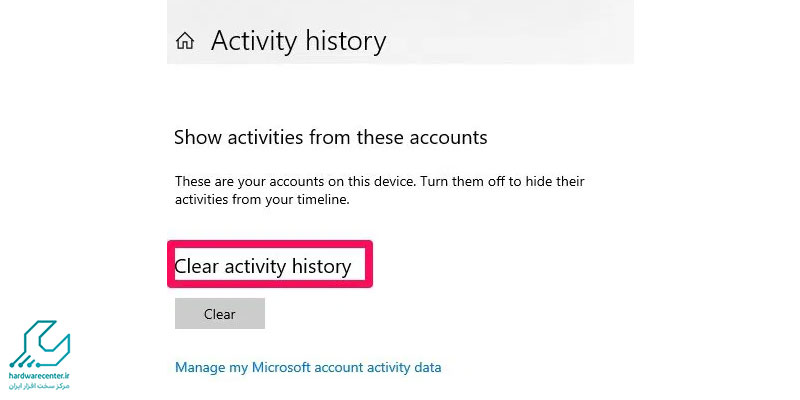Click the hardwarecenter.ir watermark text
Image resolution: width=800 pixels, height=400 pixels.
point(39,377)
